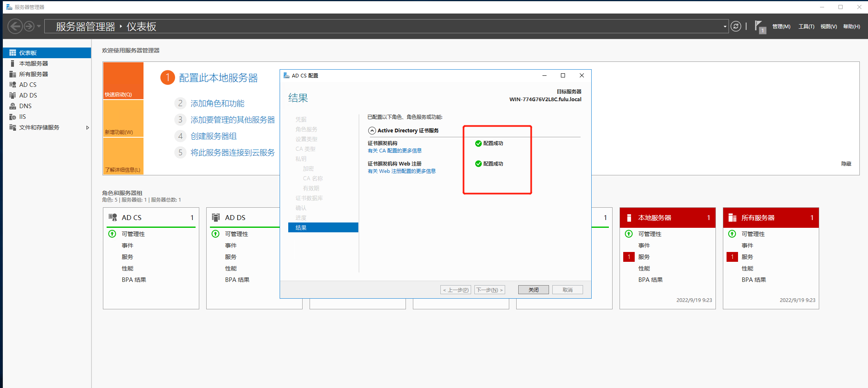Click the AD CS role tile icon
The width and height of the screenshot is (868, 388).
[x=113, y=218]
